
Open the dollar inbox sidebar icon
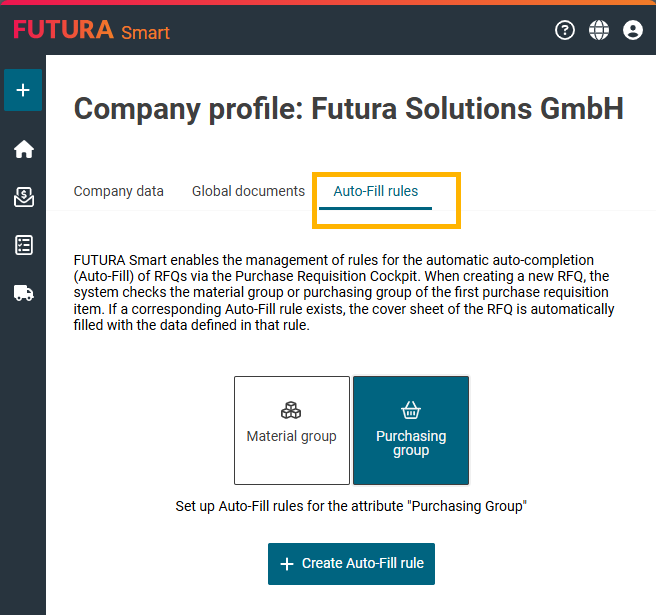23,197
